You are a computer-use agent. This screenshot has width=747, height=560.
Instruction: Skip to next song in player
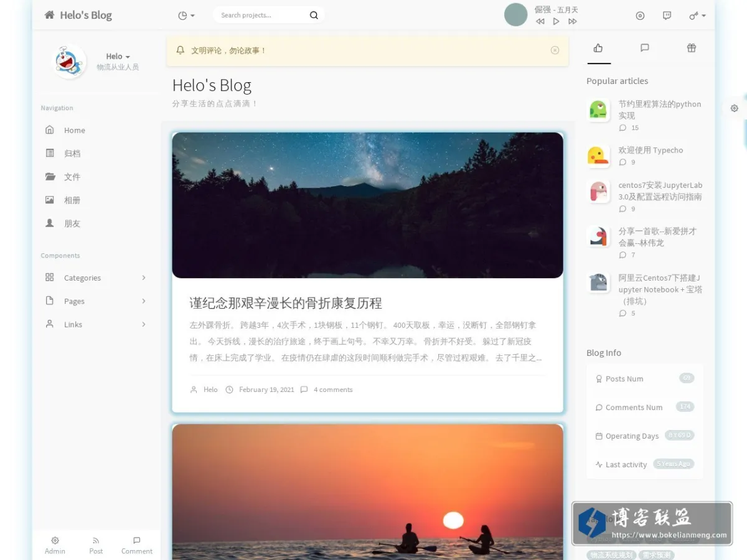(x=573, y=21)
